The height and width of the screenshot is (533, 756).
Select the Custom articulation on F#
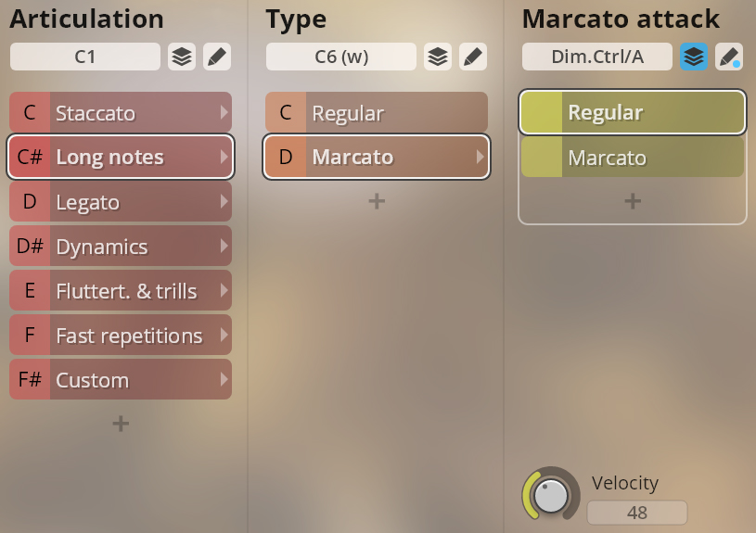click(121, 380)
